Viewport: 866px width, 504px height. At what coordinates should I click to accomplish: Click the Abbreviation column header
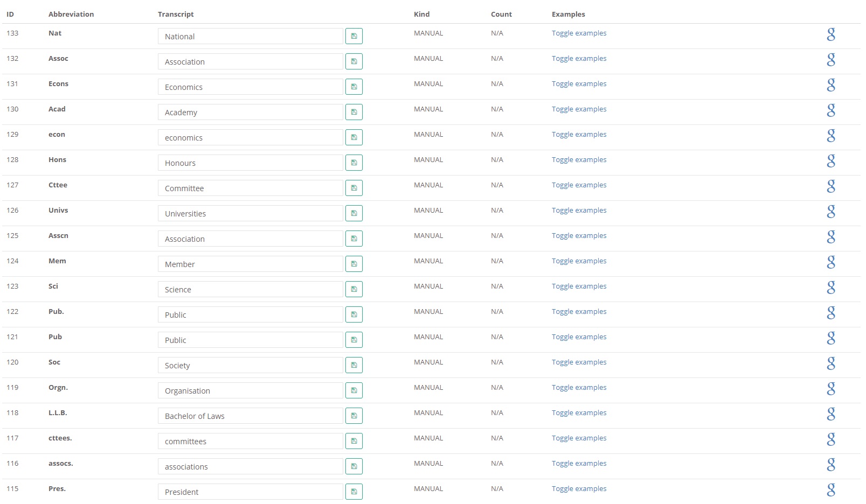pyautogui.click(x=71, y=15)
